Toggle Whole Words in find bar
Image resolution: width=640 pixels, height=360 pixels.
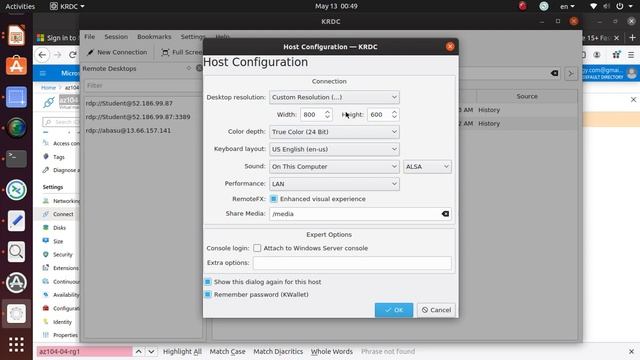332,351
